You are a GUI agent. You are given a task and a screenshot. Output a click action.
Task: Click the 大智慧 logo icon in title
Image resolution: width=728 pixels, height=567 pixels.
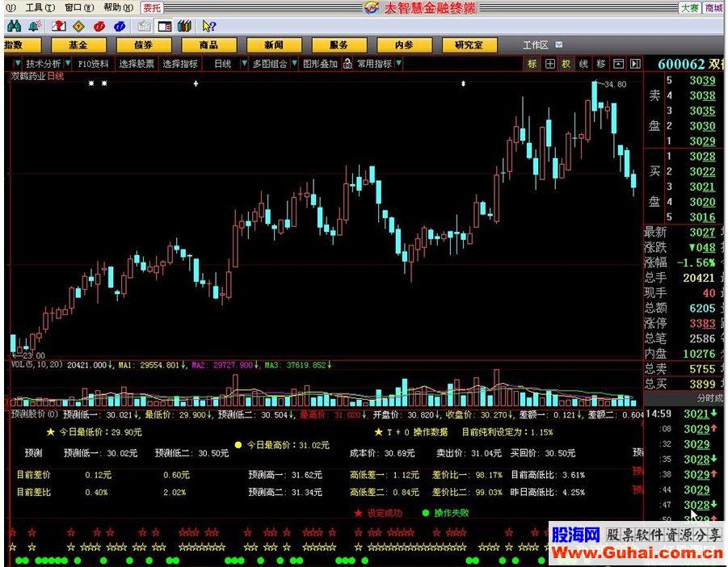tap(372, 8)
